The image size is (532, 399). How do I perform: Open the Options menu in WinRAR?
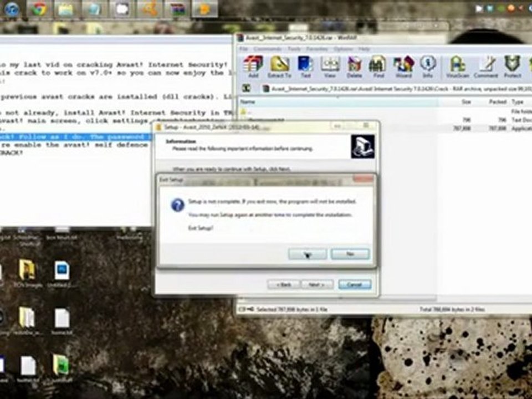pos(343,49)
